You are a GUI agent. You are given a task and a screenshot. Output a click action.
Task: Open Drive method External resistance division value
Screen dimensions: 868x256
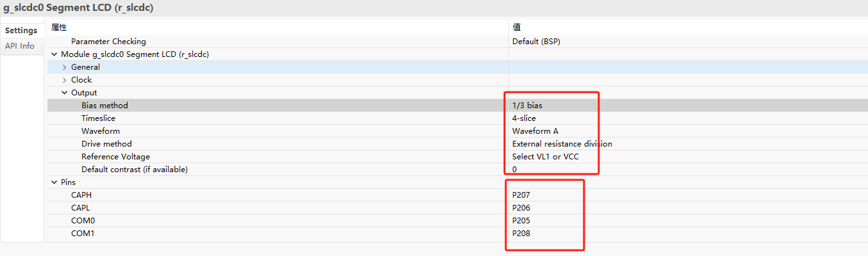coord(562,144)
